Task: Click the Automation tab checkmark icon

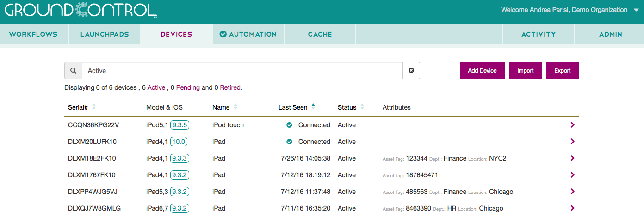Action: 223,34
